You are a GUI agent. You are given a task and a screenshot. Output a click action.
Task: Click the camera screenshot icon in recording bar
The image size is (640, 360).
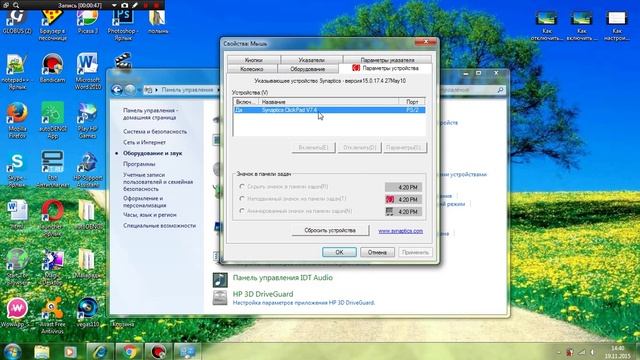point(124,5)
